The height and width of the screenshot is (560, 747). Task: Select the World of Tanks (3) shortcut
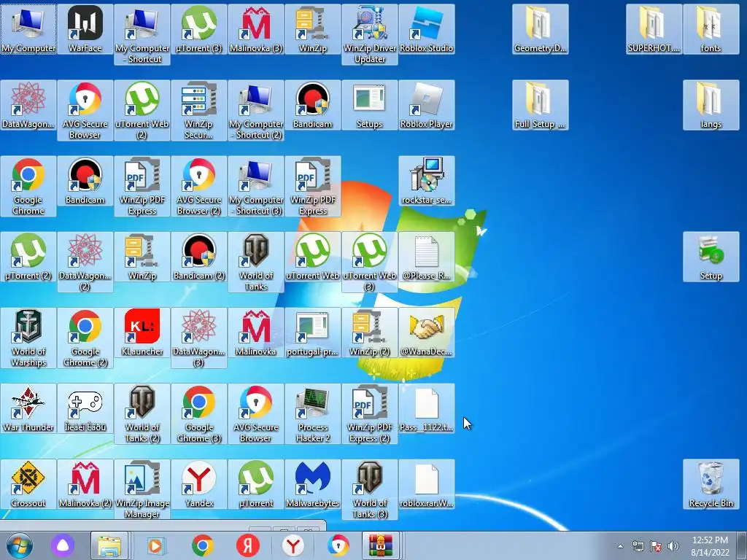click(370, 489)
